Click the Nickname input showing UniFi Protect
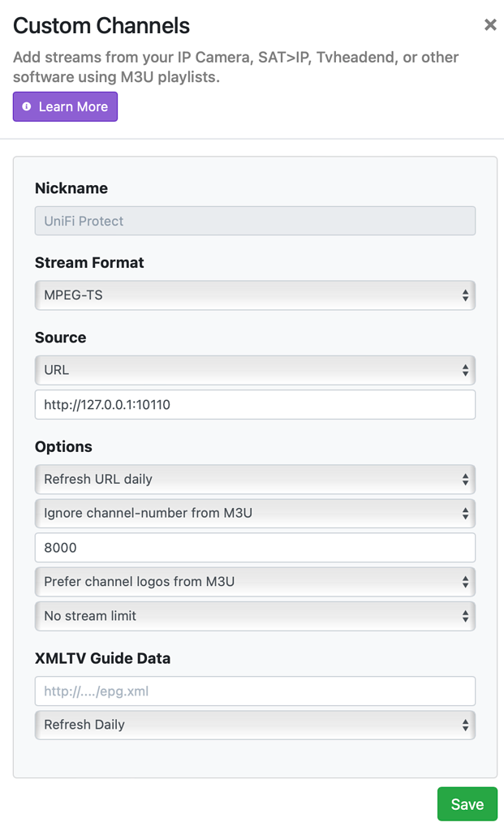 [243, 221]
